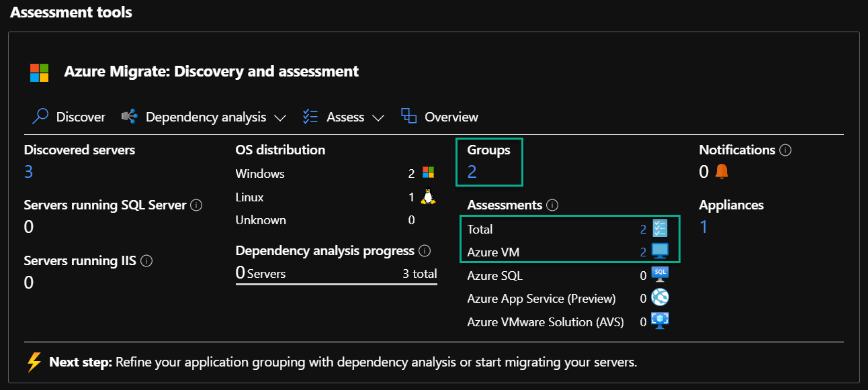The width and height of the screenshot is (868, 390).
Task: Open the Total assessments count link
Action: 643,230
